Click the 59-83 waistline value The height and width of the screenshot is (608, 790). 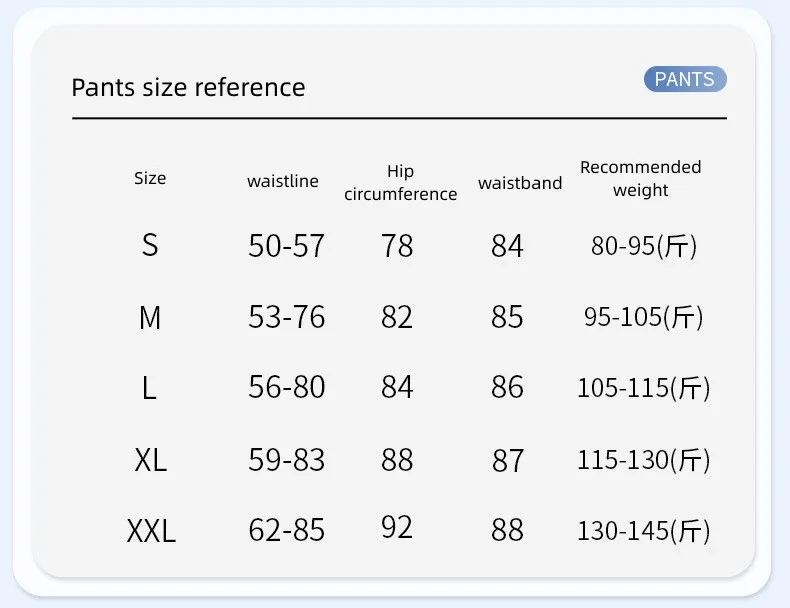(x=287, y=460)
